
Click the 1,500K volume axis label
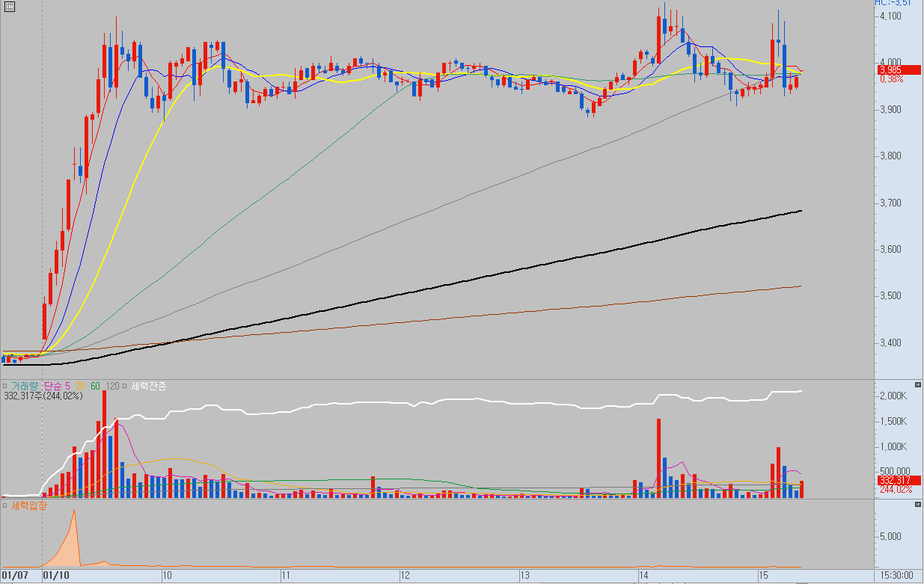point(893,422)
